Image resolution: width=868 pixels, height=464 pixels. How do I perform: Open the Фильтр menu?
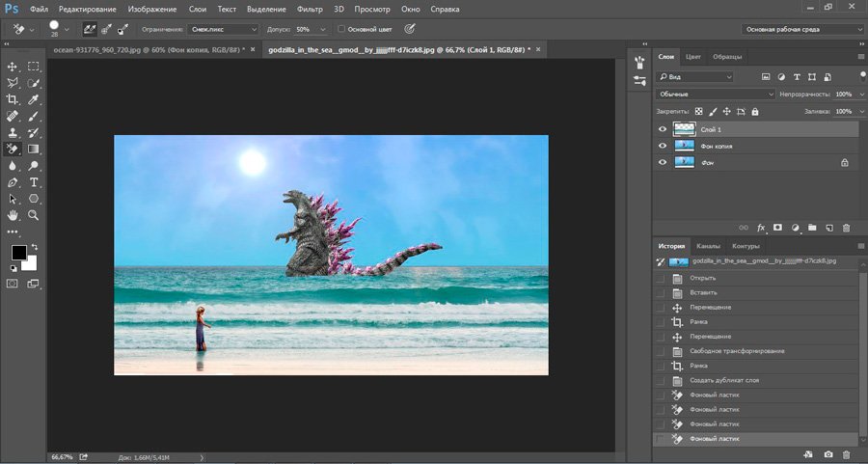pyautogui.click(x=310, y=8)
